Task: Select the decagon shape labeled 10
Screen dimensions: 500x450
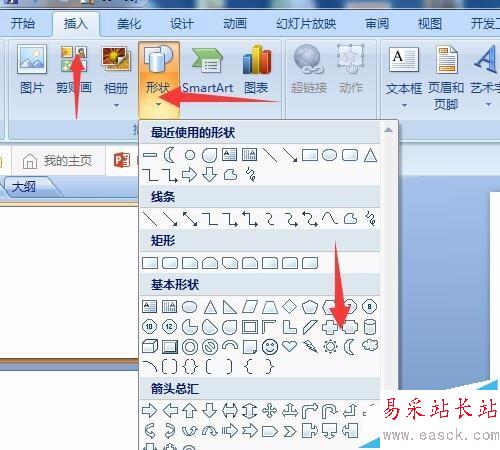Action: (149, 327)
